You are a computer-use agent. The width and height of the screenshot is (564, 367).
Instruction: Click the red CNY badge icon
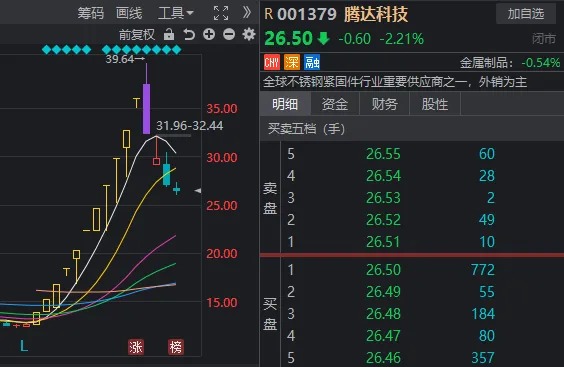[x=272, y=63]
